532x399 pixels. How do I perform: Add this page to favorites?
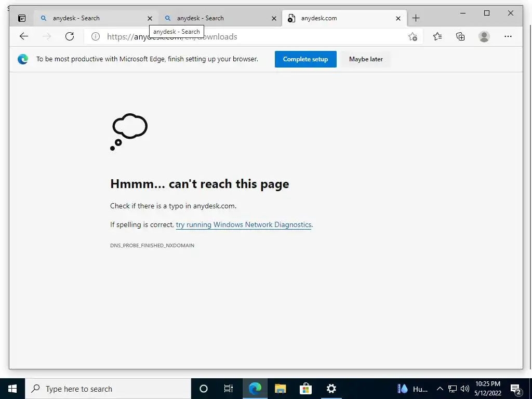(413, 36)
